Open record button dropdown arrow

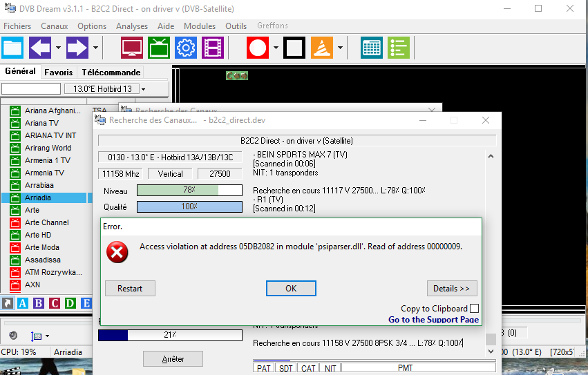click(276, 48)
